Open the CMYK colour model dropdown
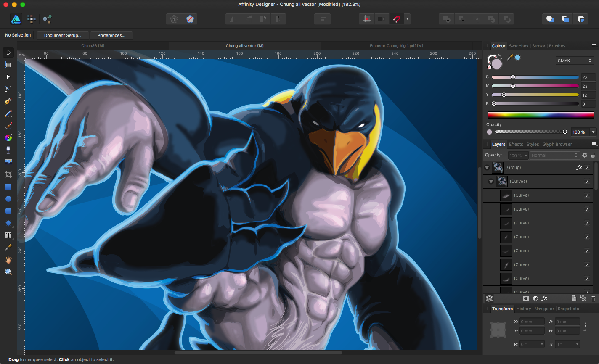 pyautogui.click(x=575, y=61)
